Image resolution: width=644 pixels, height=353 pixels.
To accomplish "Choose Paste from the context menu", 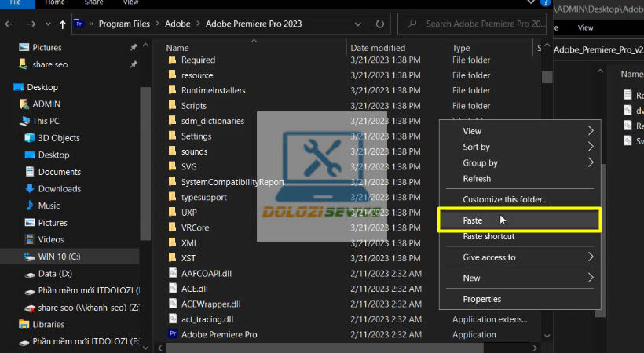I will [520, 220].
